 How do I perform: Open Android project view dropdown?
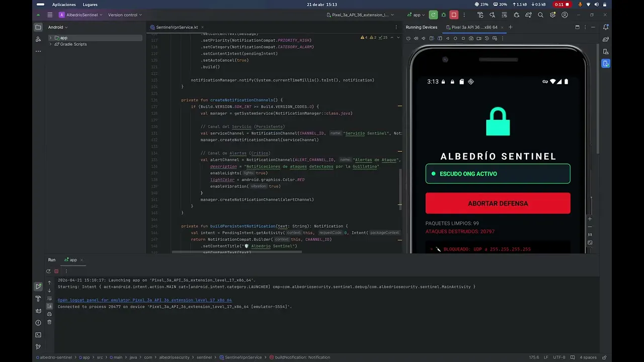58,27
